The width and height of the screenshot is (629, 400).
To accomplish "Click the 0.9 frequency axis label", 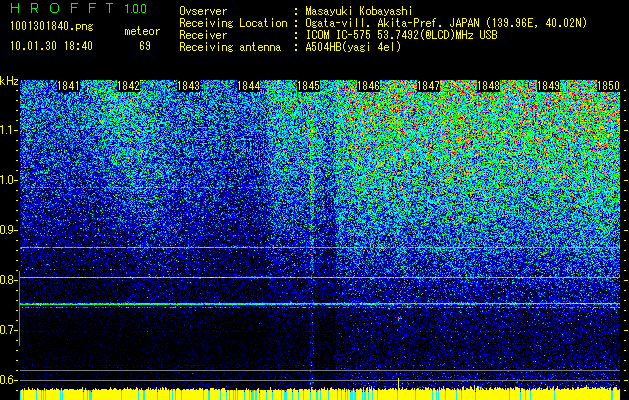I will (x=8, y=230).
